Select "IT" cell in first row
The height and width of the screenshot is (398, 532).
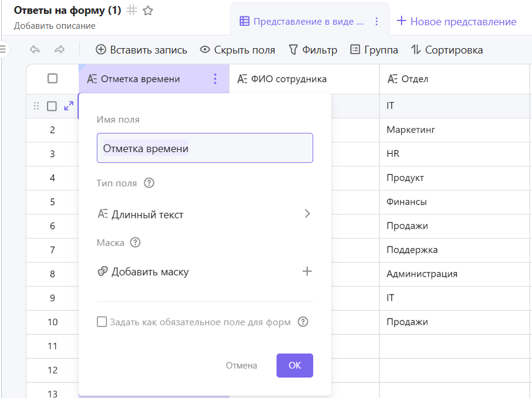pos(456,106)
